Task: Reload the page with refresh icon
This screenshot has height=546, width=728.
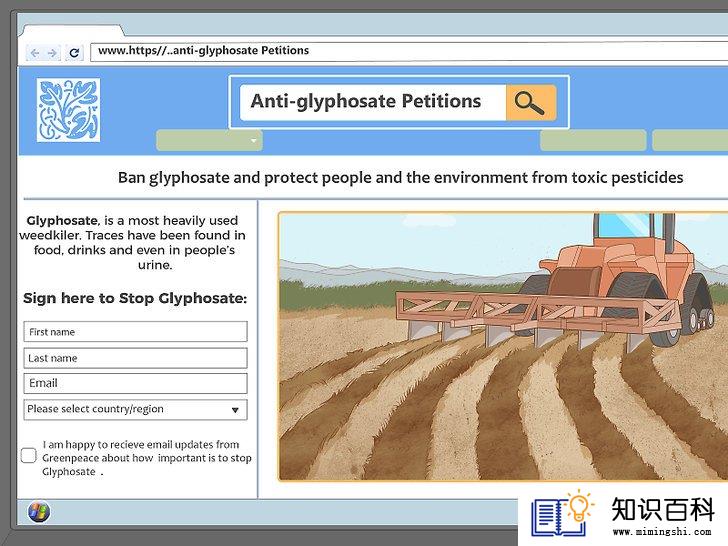Action: click(74, 53)
